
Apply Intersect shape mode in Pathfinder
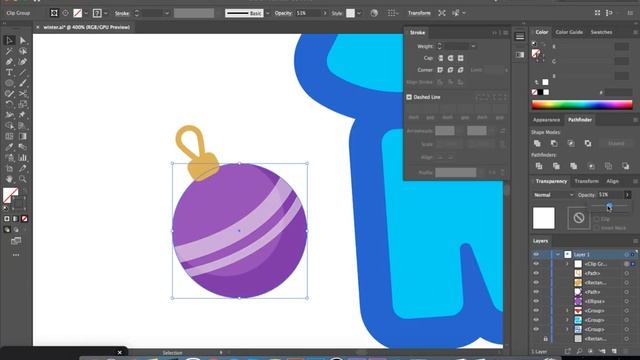pyautogui.click(x=571, y=143)
